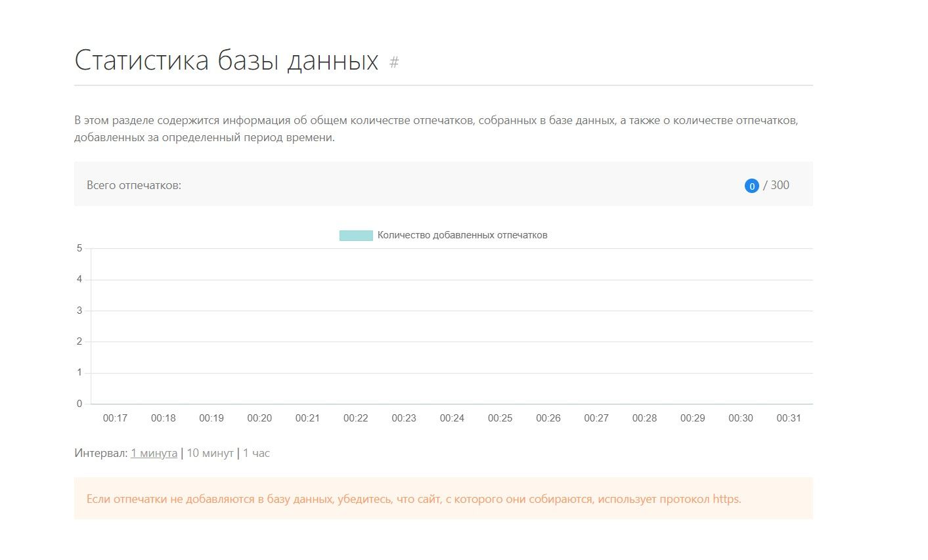Click the 00:31 time axis label

point(788,418)
